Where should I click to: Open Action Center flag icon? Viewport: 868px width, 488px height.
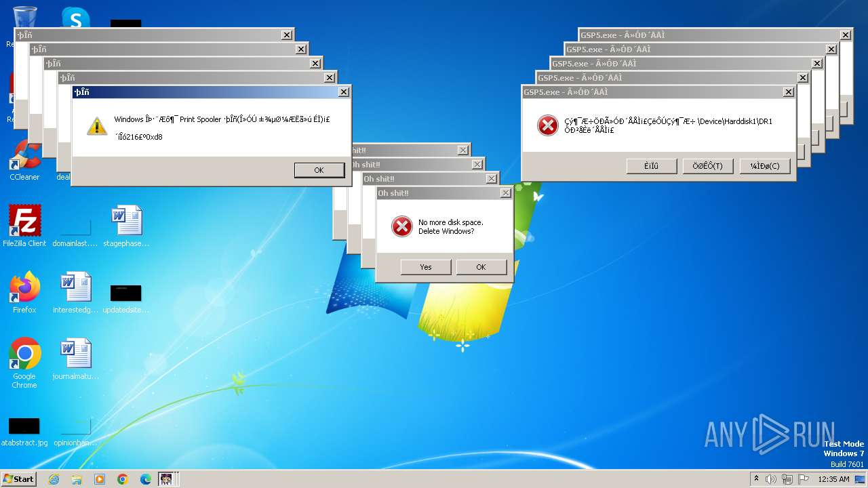(804, 479)
